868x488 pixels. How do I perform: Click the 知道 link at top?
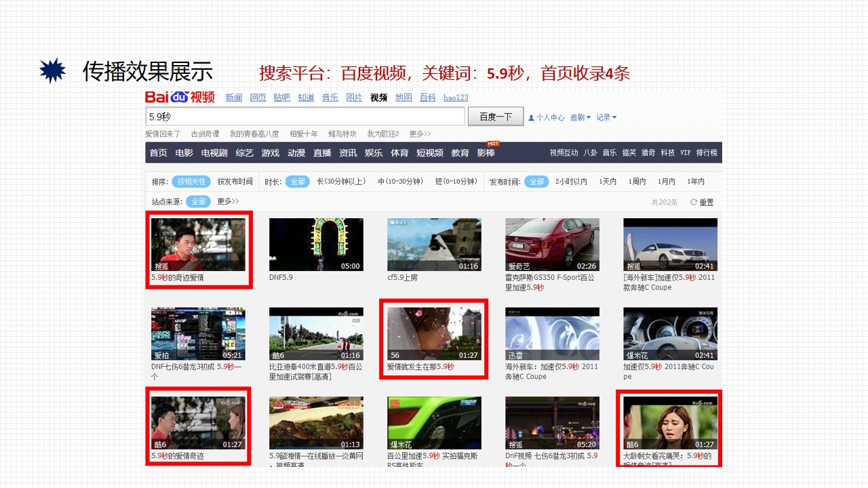point(306,98)
